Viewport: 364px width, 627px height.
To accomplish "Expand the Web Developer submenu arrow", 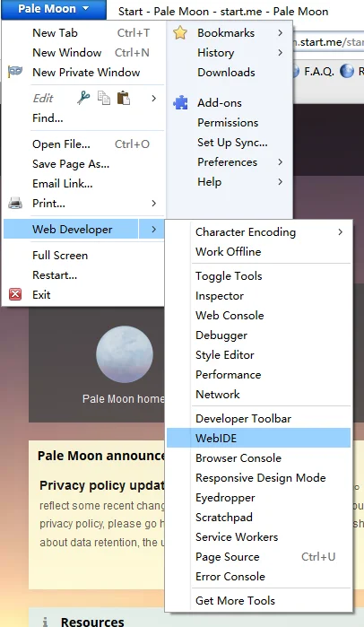I will coord(154,229).
